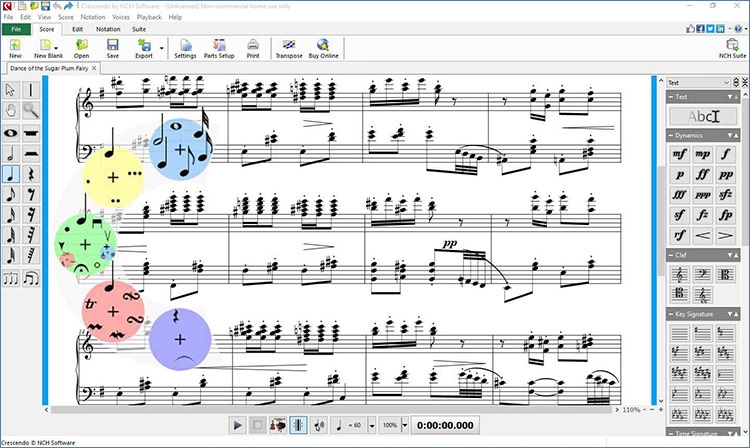Select the hand pan tool
The height and width of the screenshot is (448, 750).
[x=12, y=110]
